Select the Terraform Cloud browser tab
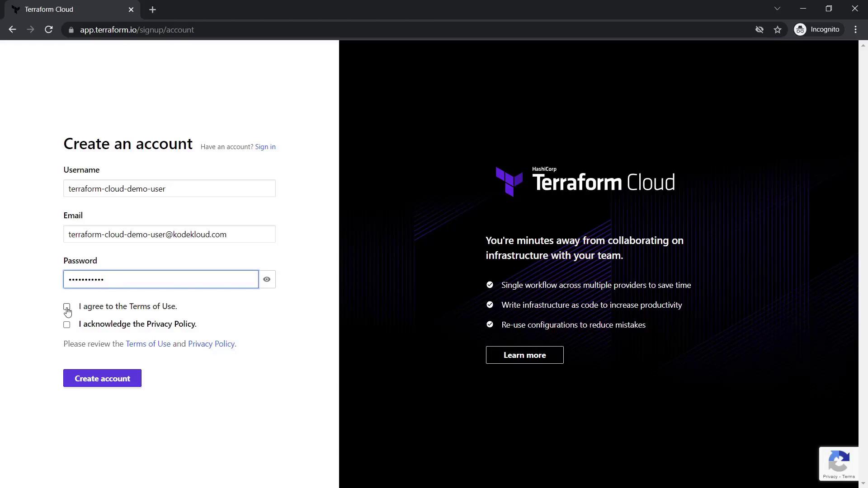Screen dimensions: 868x488 tap(68, 9)
